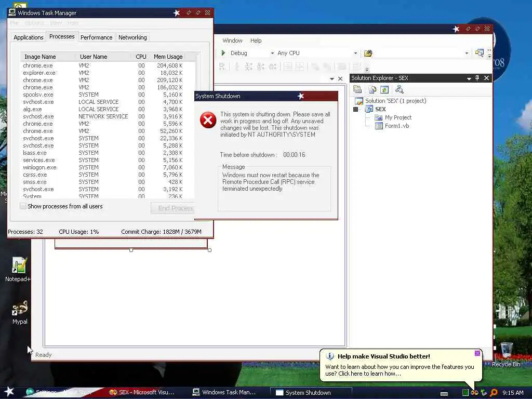Switch to the Networking tab

[x=132, y=37]
